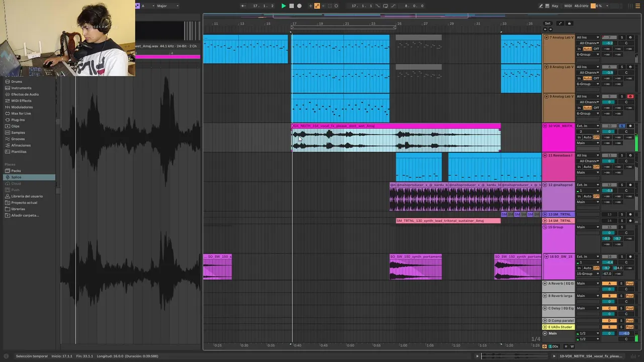Image resolution: width=644 pixels, height=362 pixels.
Task: Unfold track 13 SM_TRTNL
Action: tap(545, 214)
